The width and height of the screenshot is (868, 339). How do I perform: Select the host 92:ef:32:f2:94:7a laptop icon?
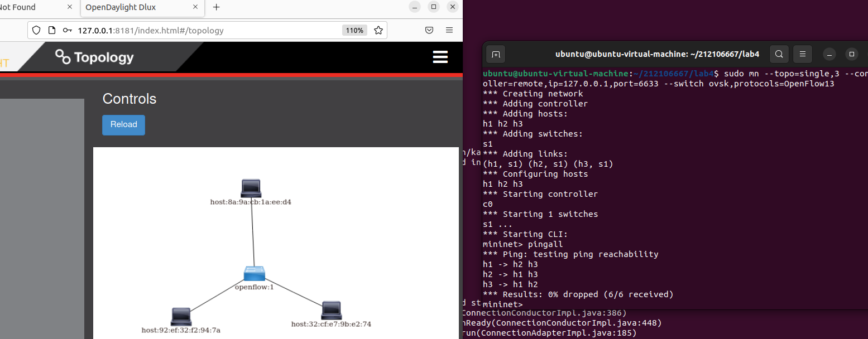[x=181, y=317]
